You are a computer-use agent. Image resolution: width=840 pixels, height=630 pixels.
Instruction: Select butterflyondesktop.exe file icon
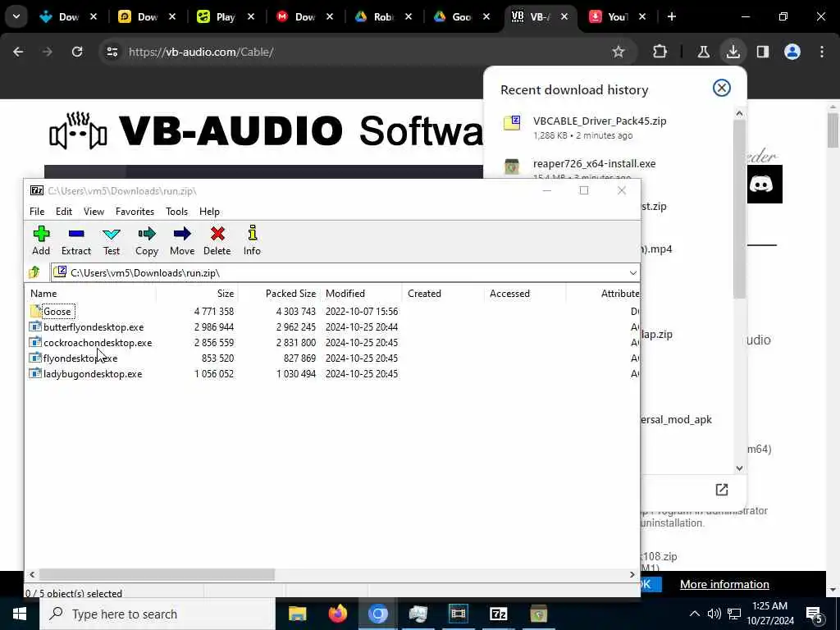(35, 326)
